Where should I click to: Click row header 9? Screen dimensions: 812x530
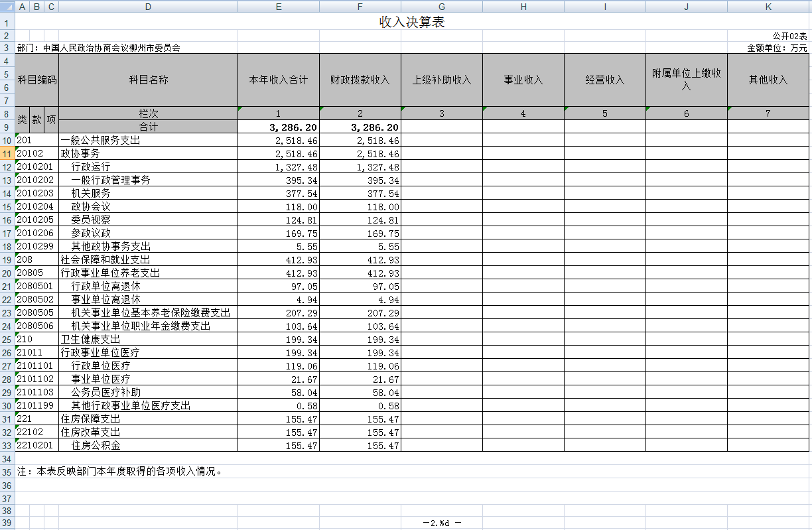pyautogui.click(x=7, y=127)
